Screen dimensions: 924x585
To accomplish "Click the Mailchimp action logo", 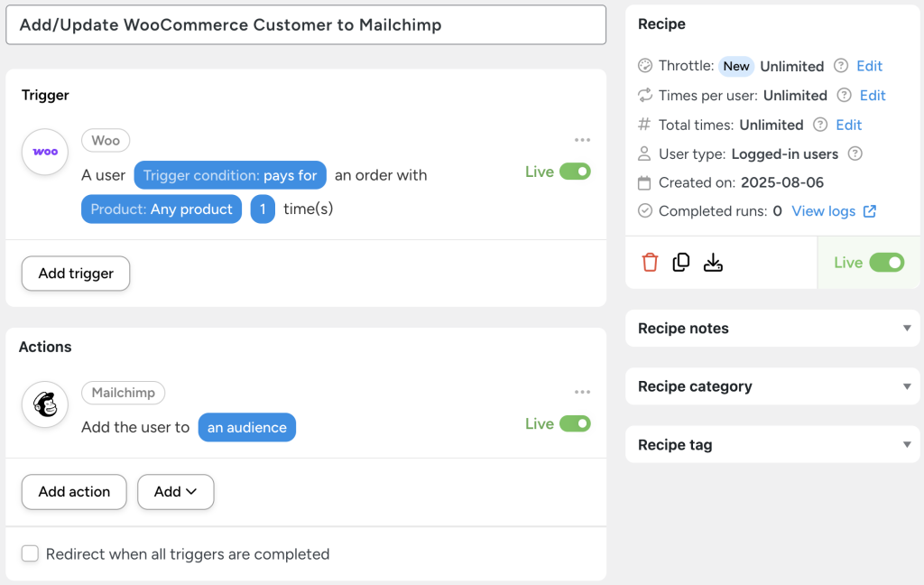I will point(45,404).
